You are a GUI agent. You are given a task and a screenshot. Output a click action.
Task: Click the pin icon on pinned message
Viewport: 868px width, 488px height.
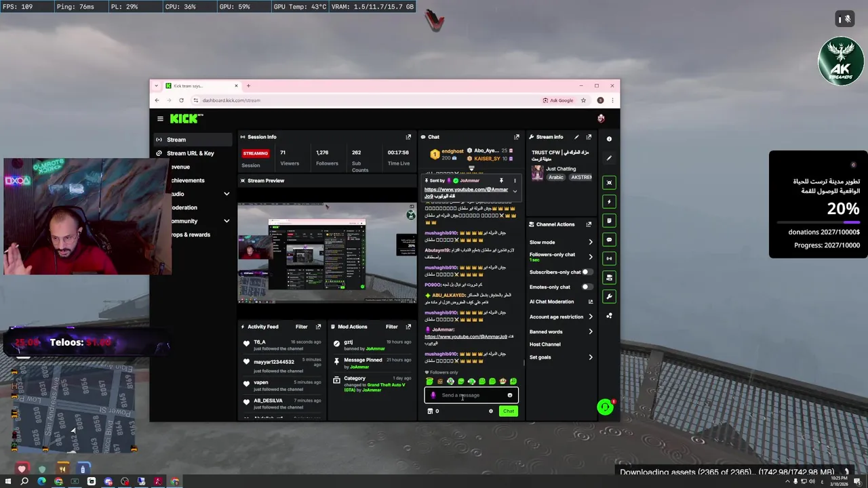pos(501,181)
